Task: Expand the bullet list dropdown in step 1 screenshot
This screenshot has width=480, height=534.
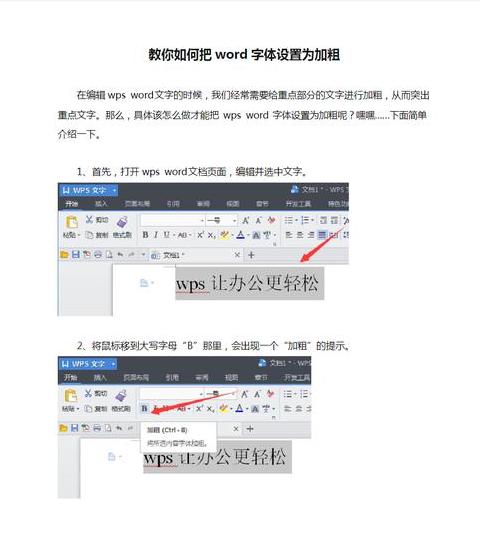Action: [x=296, y=221]
